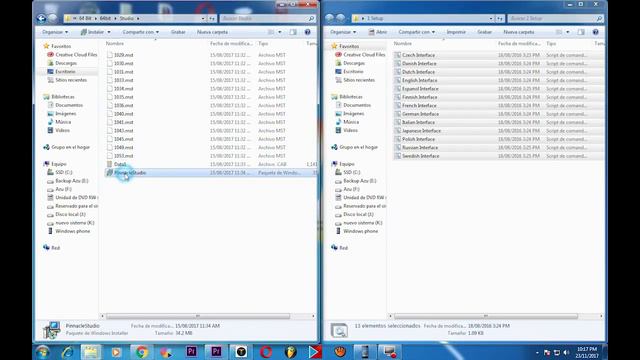640x360 pixels.
Task: Open the Organizar menu in right window
Action: [343, 32]
